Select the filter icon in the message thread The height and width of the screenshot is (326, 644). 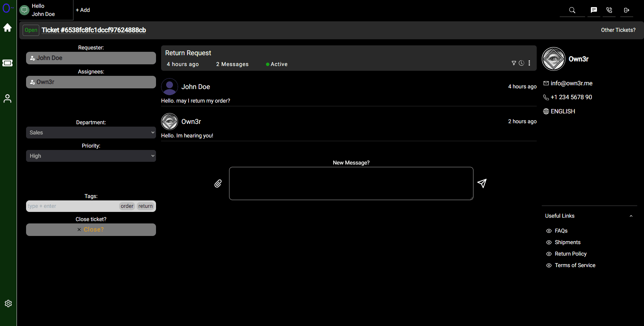point(513,63)
